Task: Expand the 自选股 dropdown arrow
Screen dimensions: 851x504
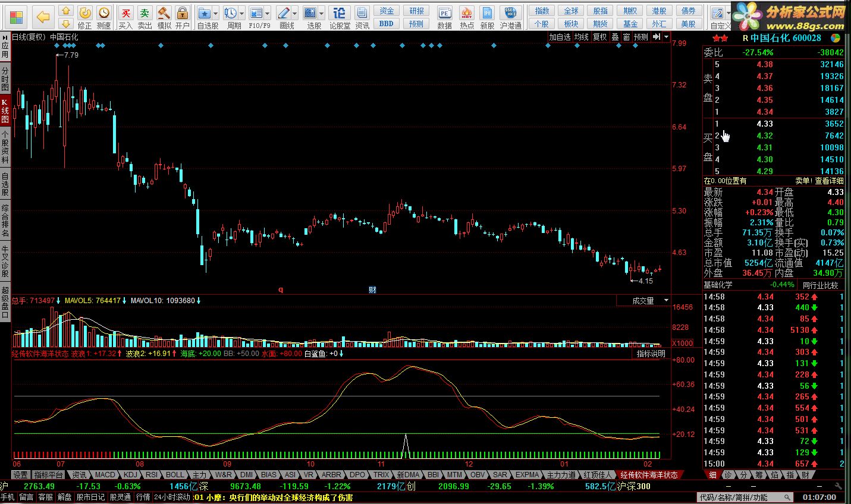Action: [x=215, y=13]
